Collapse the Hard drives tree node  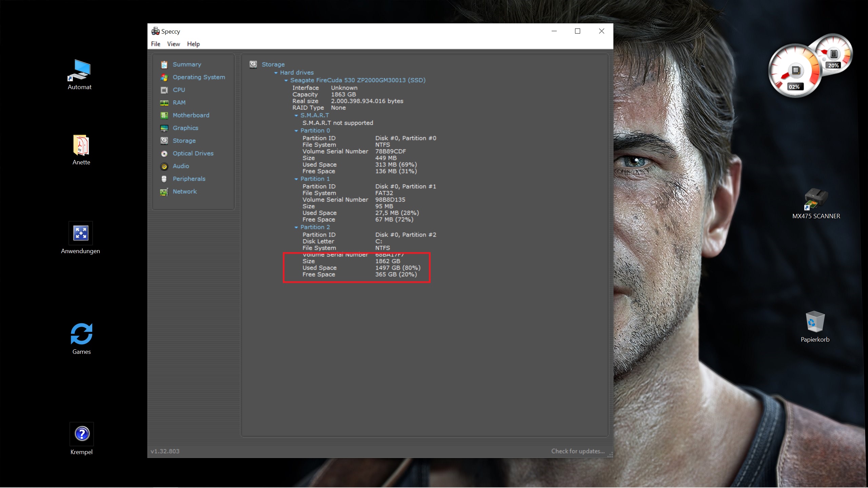tap(276, 73)
